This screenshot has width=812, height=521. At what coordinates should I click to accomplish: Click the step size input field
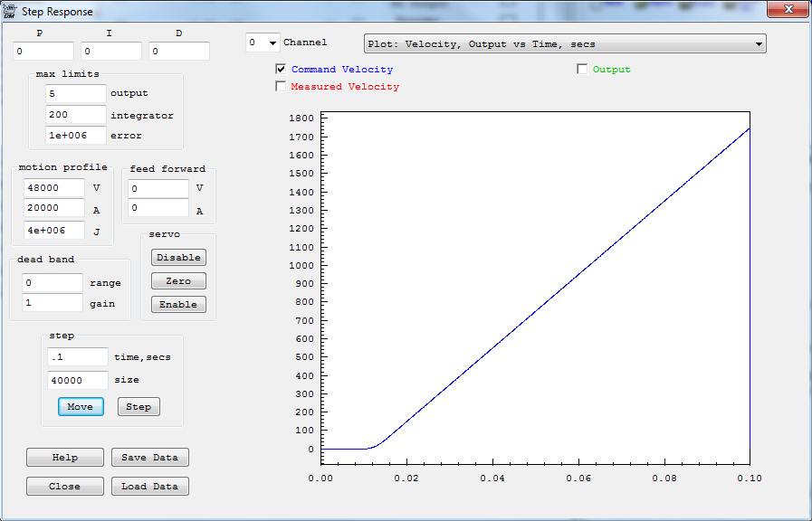point(77,381)
